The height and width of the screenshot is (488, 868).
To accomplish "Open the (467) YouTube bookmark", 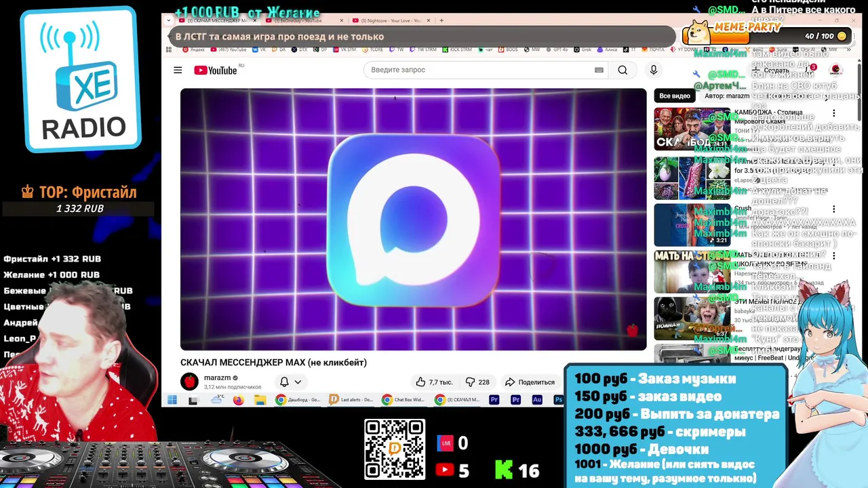I will tap(229, 49).
